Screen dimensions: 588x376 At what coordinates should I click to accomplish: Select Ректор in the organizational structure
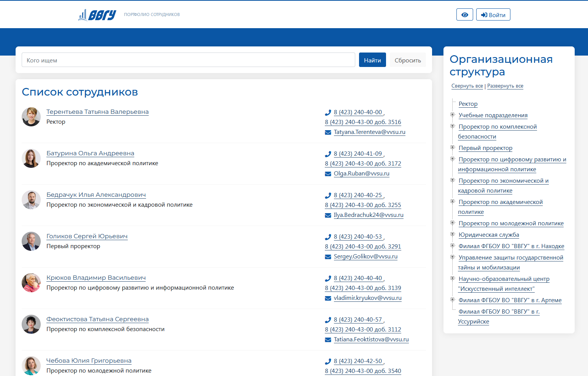coord(468,104)
